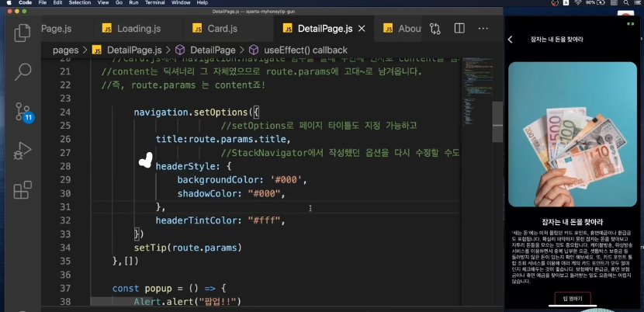Open the Run and Debug view
644x312 pixels.
23,151
